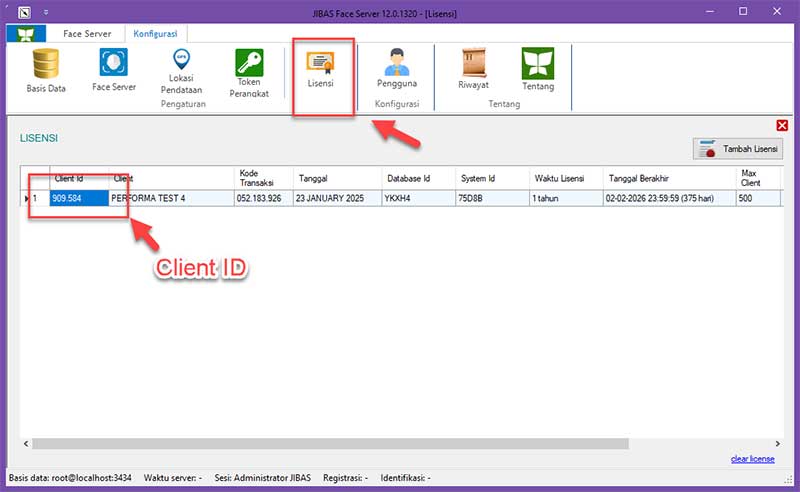Image resolution: width=800 pixels, height=492 pixels.
Task: Minimize the JIBAS Face Server window
Action: pos(710,11)
